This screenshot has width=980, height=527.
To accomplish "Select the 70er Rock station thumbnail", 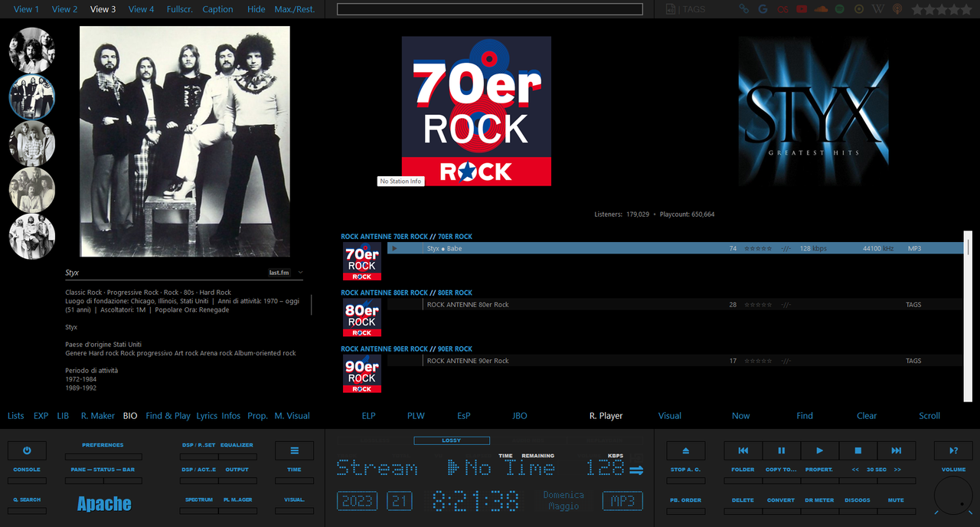I will pos(362,261).
